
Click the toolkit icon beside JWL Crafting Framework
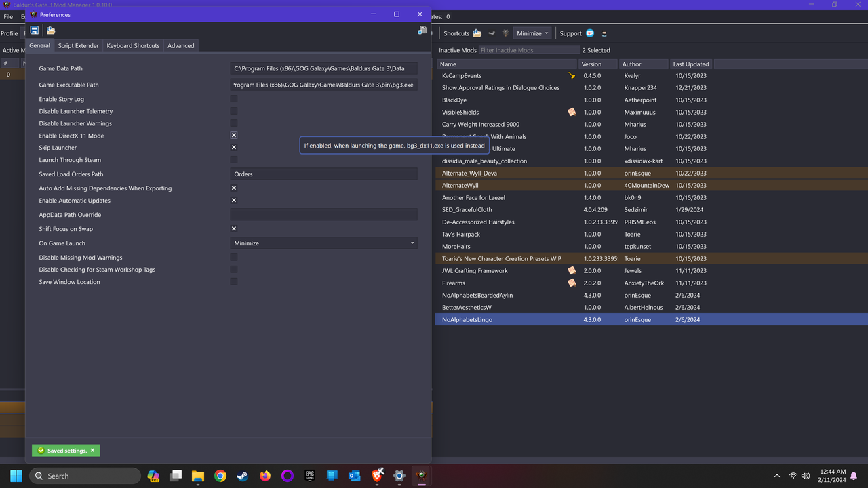click(x=572, y=270)
